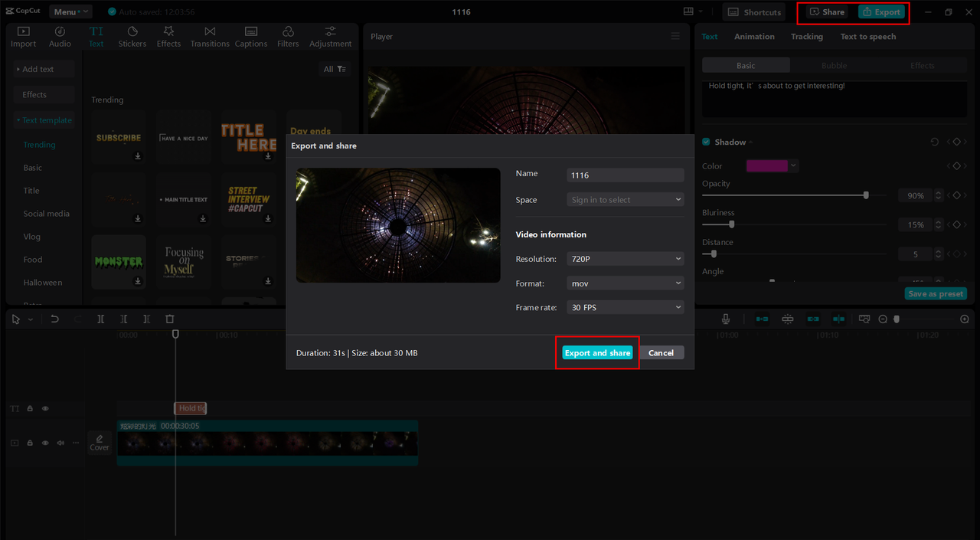Open the Transitions panel
This screenshot has height=540, width=980.
[x=210, y=37]
